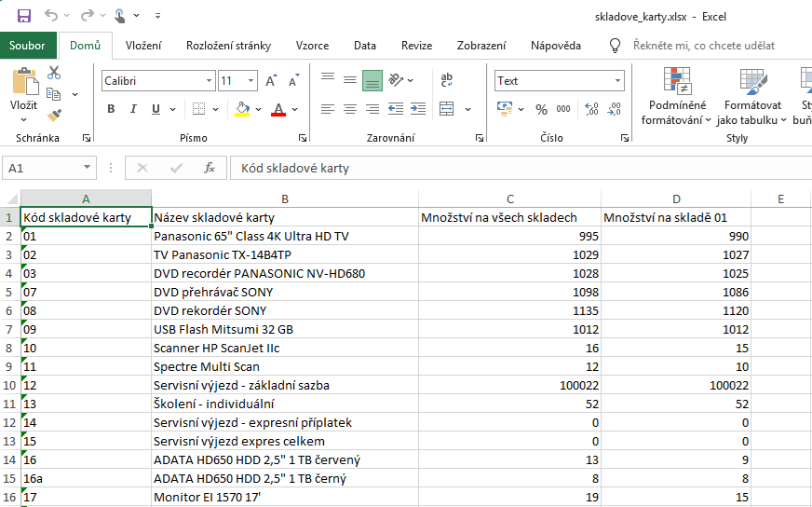Save the workbook with the floppy disk icon
The width and height of the screenshot is (812, 507).
pos(24,16)
